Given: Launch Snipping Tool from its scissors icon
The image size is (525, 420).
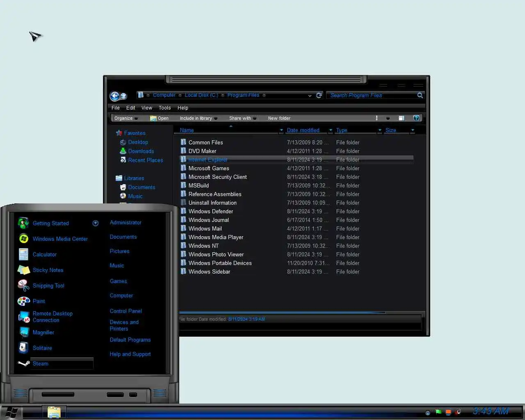Looking at the screenshot, I should click(x=23, y=285).
